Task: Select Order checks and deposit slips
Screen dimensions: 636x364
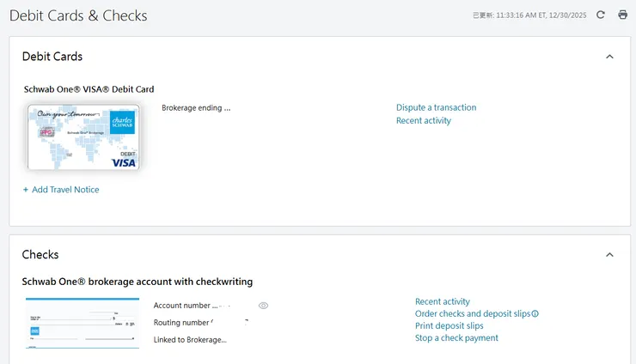Action: coord(472,314)
